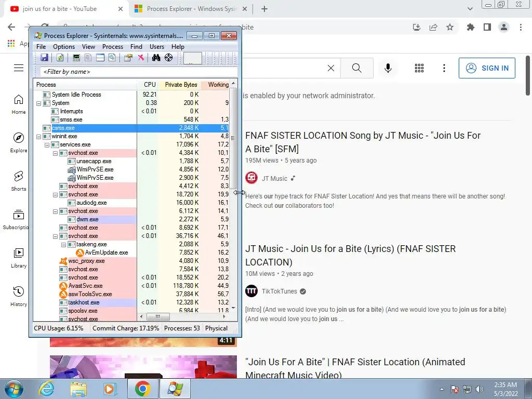Open the Properties toolbar icon
This screenshot has width=532, height=399.
point(128,58)
